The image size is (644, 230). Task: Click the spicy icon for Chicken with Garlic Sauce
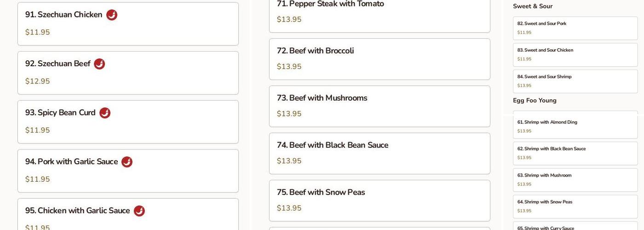click(139, 211)
